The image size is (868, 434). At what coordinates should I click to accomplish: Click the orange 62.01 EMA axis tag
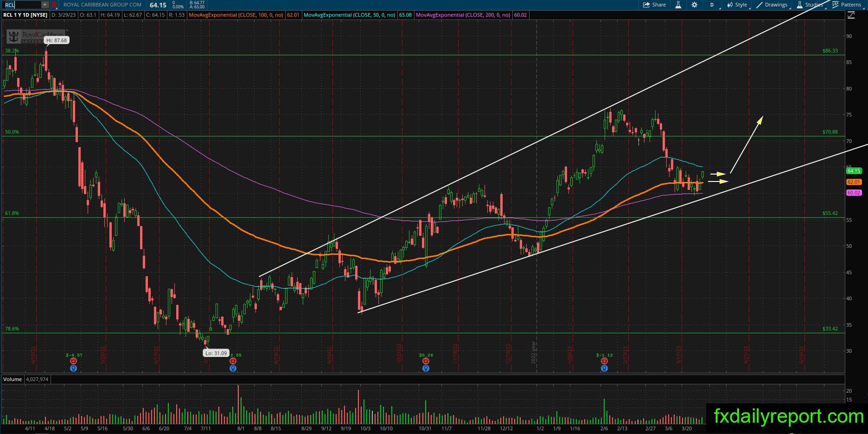pos(854,182)
